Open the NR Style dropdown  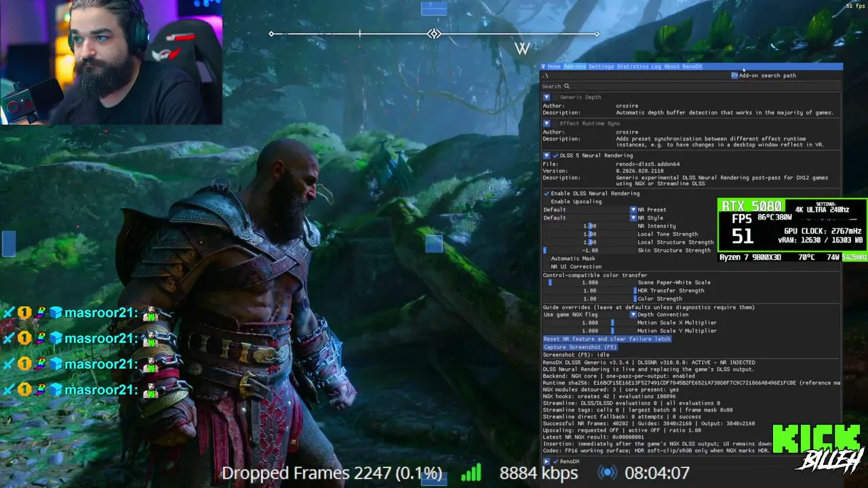pos(589,218)
